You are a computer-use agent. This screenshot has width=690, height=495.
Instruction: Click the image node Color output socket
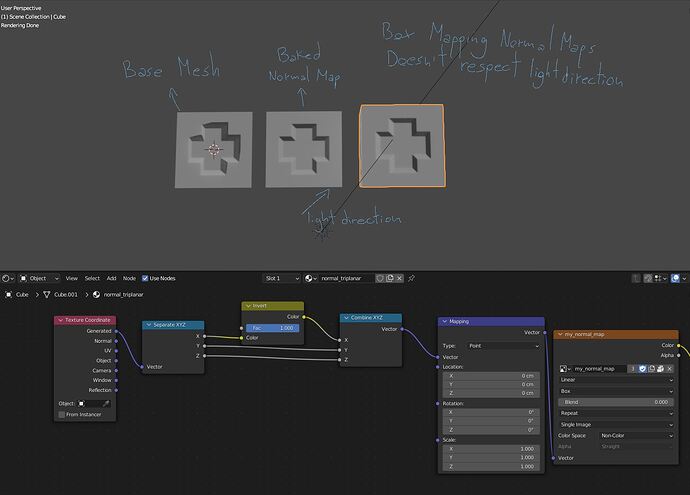click(679, 345)
